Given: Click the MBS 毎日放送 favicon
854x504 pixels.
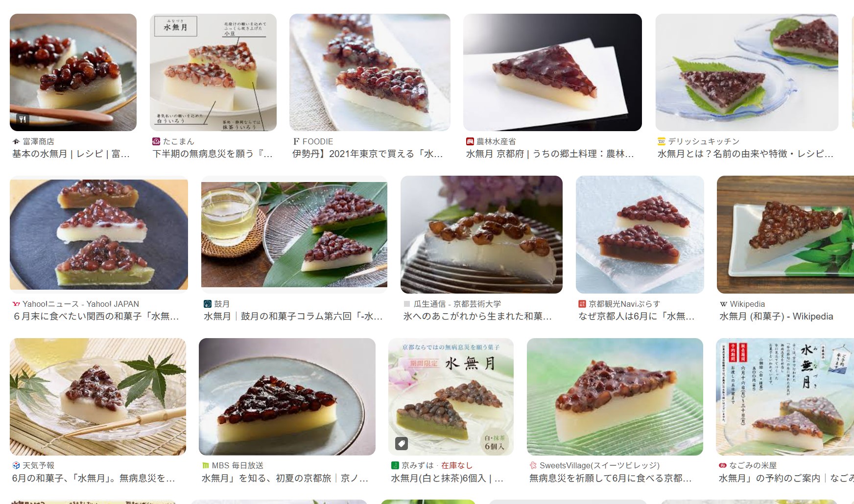Looking at the screenshot, I should click(205, 465).
